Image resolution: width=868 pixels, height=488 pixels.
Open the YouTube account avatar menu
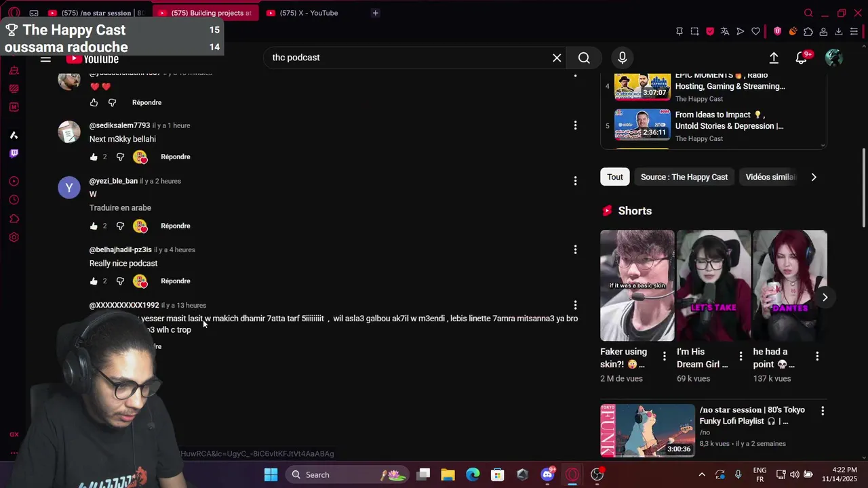tap(834, 58)
